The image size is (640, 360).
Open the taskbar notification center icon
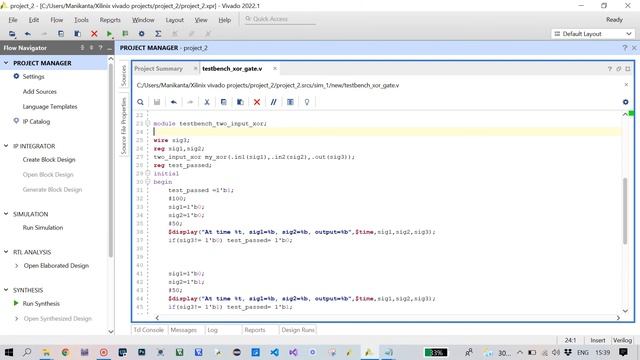pyautogui.click(x=623, y=352)
